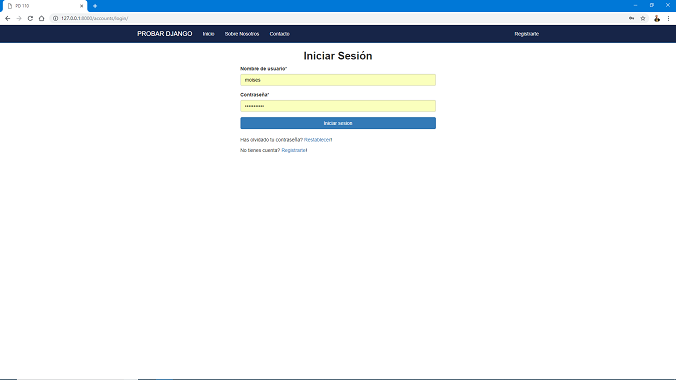Screen dimensions: 676x380
Task: Open a new browser tab
Action: click(x=95, y=6)
